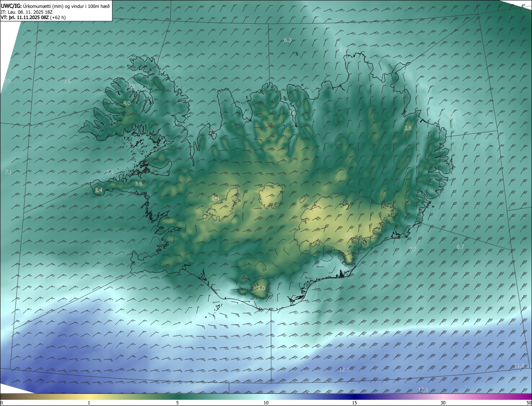Click the color scale tick label 1

click(89, 403)
